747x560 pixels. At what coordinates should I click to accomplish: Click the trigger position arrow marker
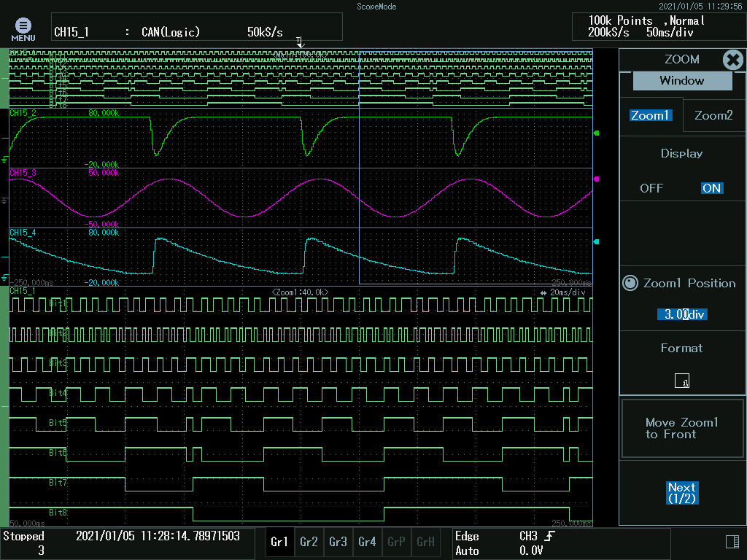click(300, 42)
